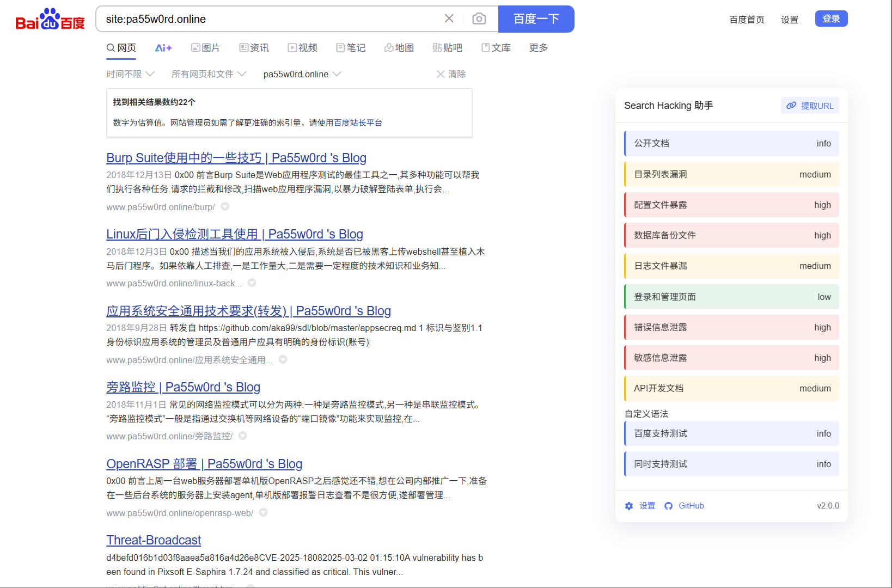Click the Baidu logo
The image size is (892, 588).
[50, 19]
